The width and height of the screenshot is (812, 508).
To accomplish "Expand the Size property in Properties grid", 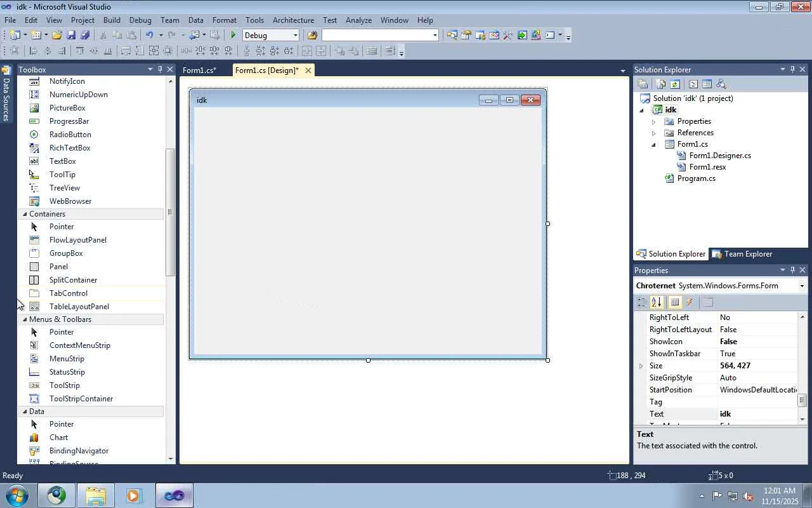I will (x=641, y=366).
